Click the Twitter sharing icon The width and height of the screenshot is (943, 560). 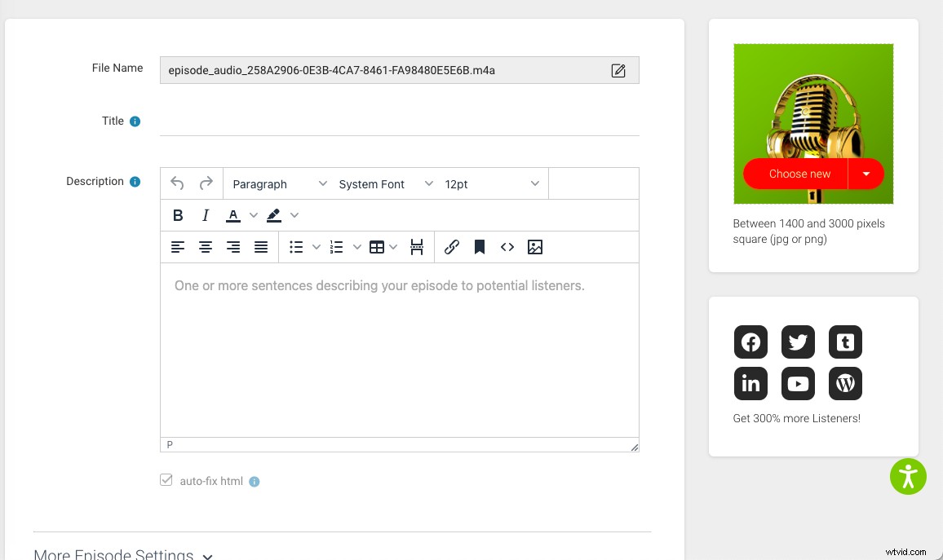coord(798,342)
